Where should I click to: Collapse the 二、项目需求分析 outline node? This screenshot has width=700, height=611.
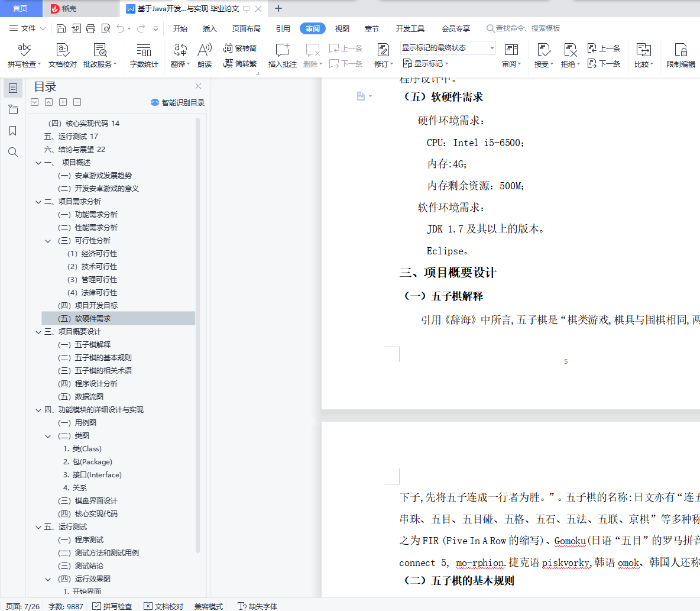(x=38, y=202)
